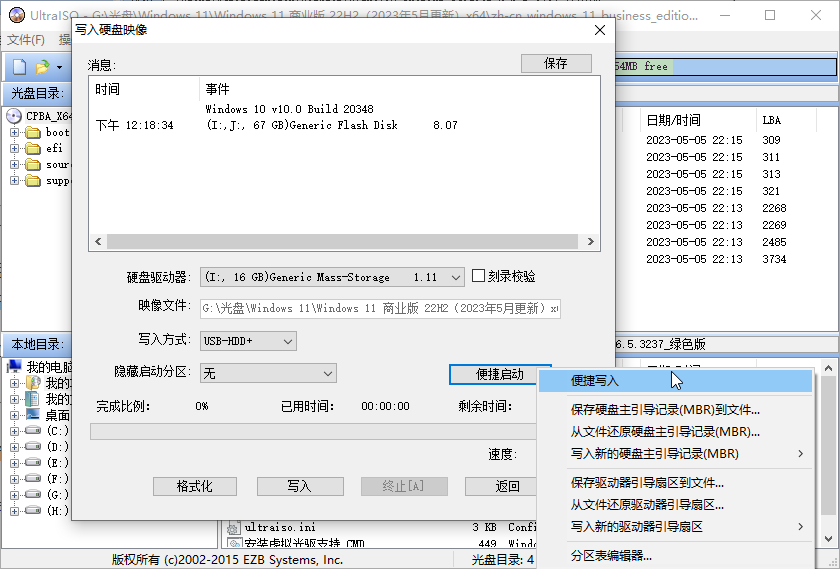This screenshot has width=840, height=569.
Task: Click the write progress bar
Action: click(x=313, y=431)
